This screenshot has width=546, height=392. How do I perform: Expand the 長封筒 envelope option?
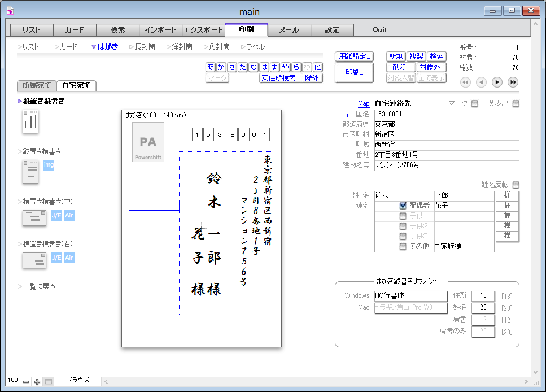coord(142,47)
